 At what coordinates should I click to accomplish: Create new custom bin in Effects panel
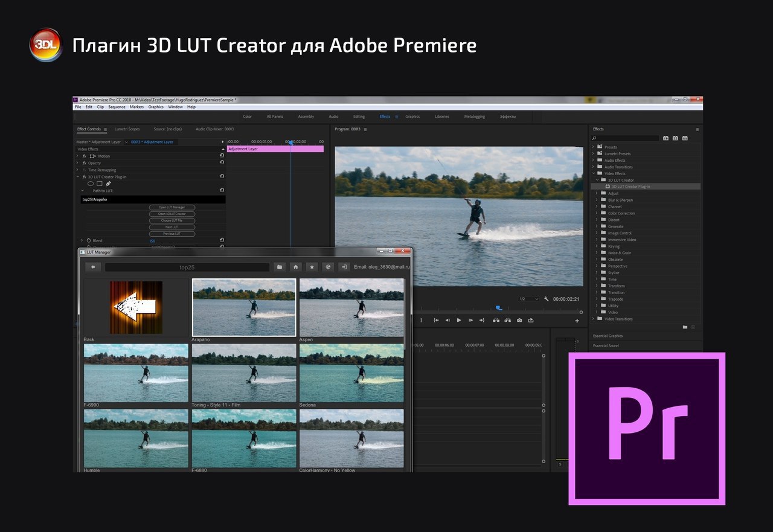coord(685,327)
